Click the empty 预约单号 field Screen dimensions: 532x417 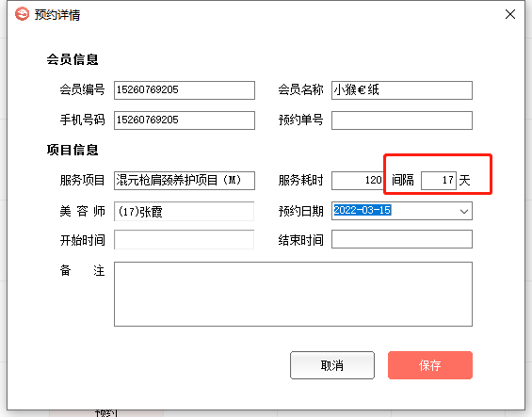pos(402,120)
